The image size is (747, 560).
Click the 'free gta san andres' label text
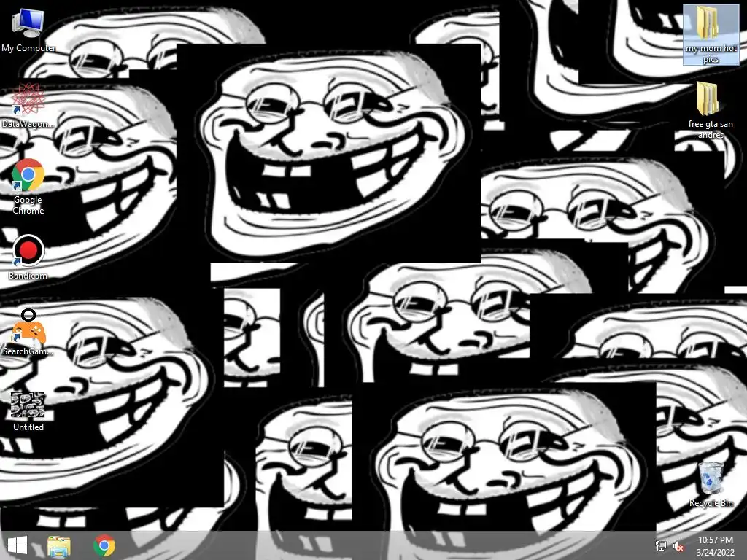(711, 130)
